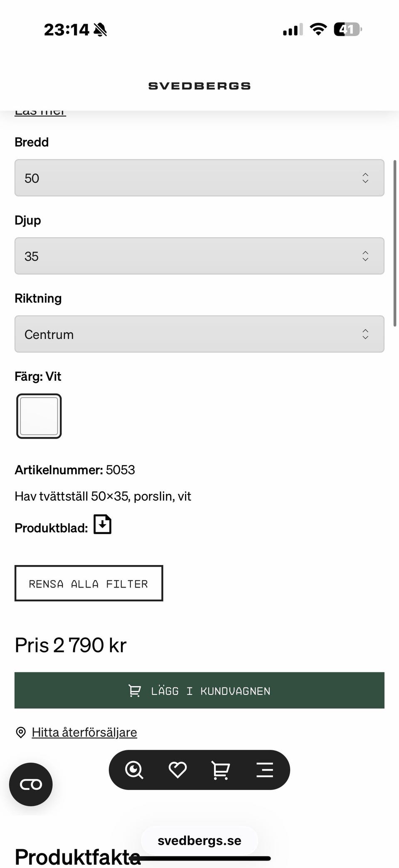Click the Svedbergs logo
The image size is (399, 868).
tap(199, 86)
